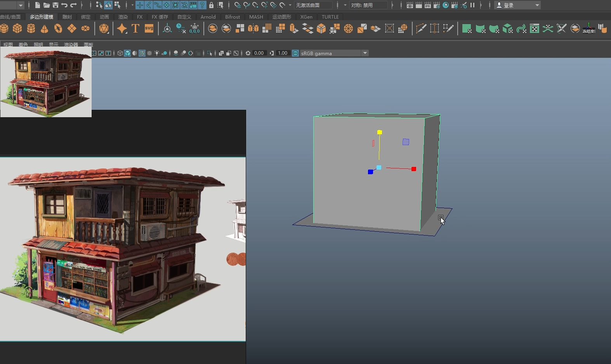Open the 显示 panel menu

(54, 45)
